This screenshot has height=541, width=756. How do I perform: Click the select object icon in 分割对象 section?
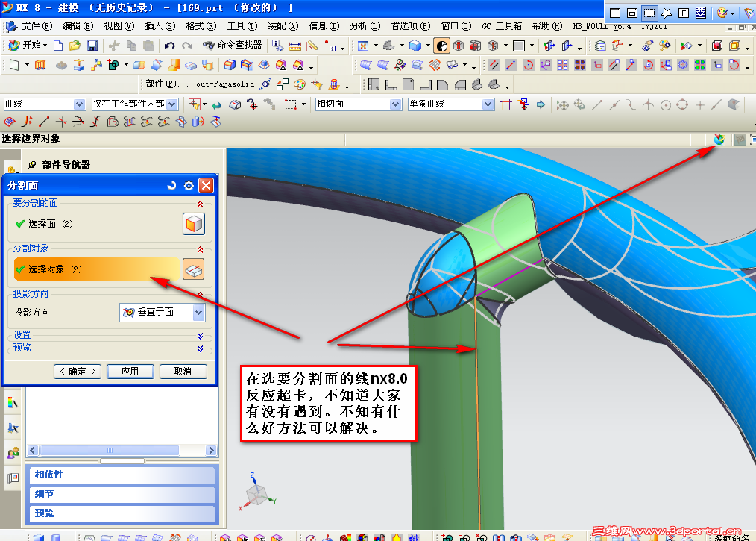pos(194,269)
